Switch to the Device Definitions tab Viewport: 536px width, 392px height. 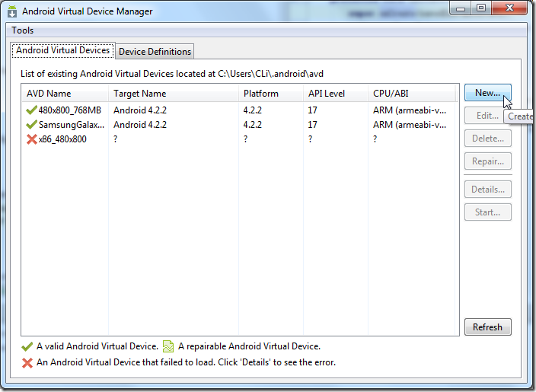[155, 52]
